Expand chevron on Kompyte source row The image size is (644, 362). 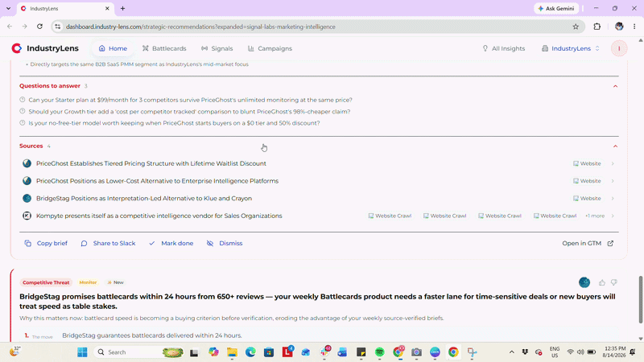tap(613, 216)
